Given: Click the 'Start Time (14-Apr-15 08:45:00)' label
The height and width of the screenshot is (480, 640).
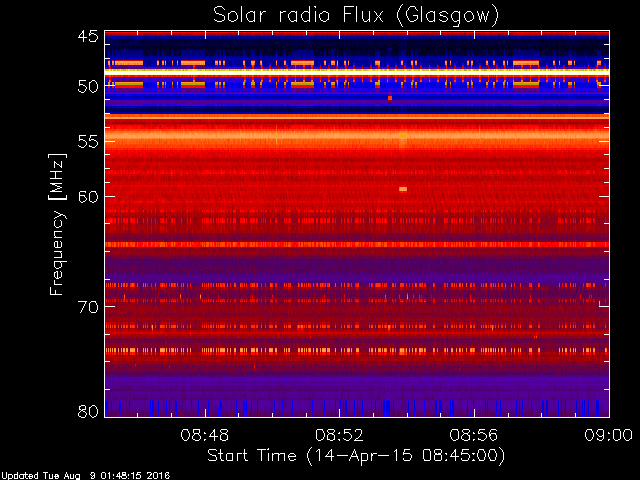Looking at the screenshot, I should tap(356, 456).
